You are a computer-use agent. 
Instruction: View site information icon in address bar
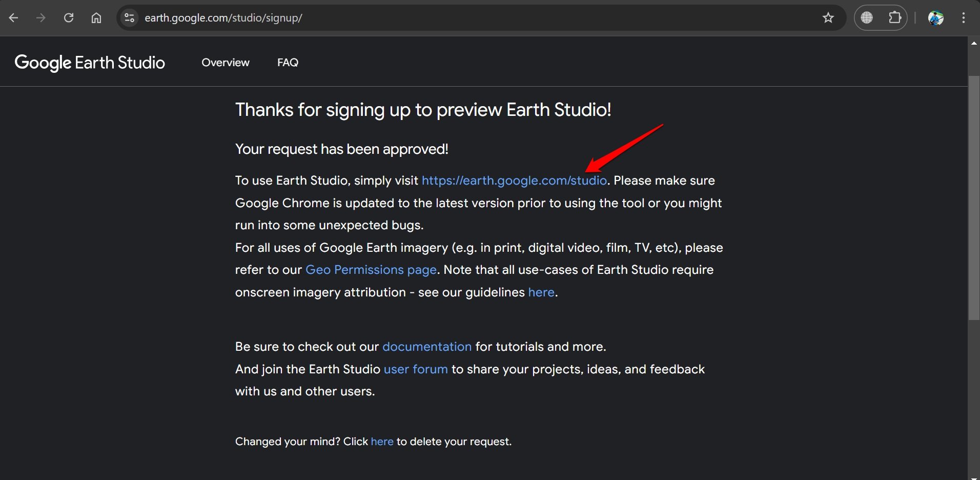[x=130, y=18]
